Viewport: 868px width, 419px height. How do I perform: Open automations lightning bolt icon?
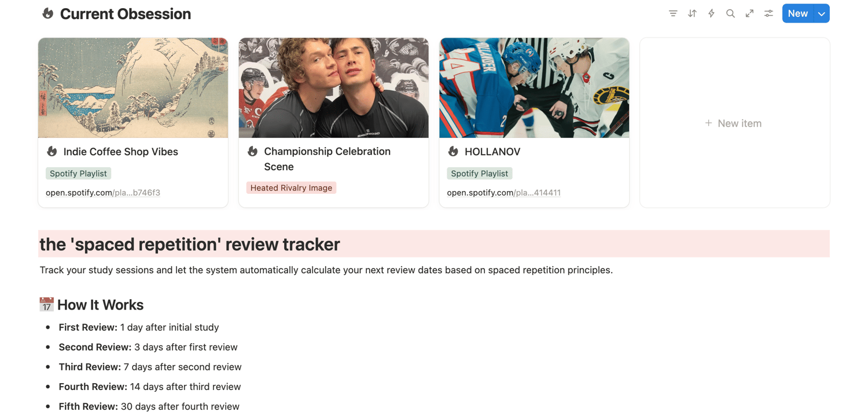click(x=711, y=13)
